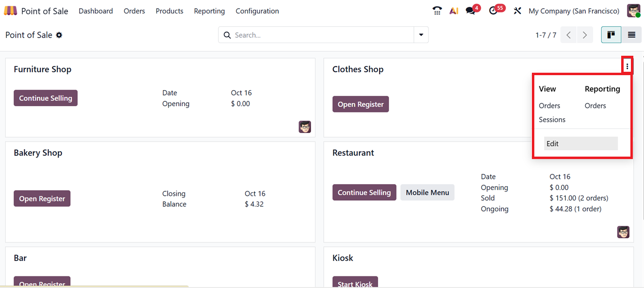The width and height of the screenshot is (644, 288).
Task: Open the chat messages icon with badge 4
Action: pos(470,11)
